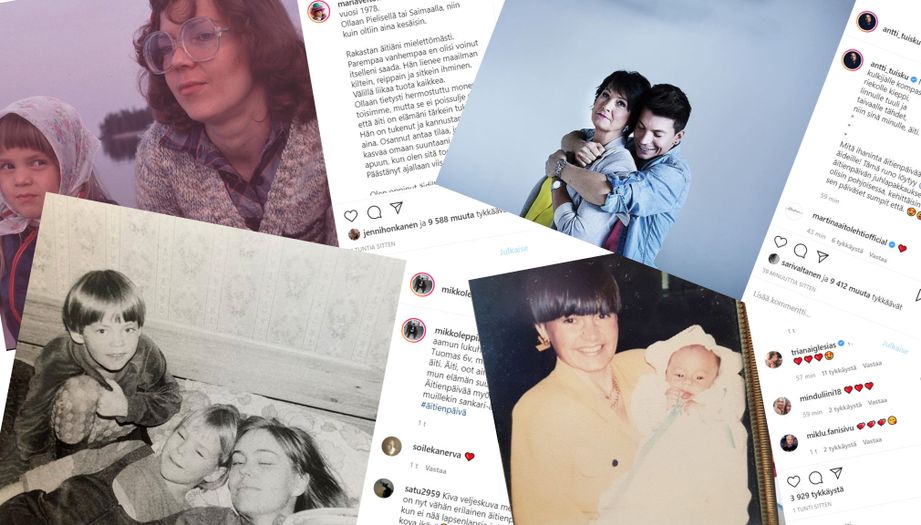The height and width of the screenshot is (525, 921).
Task: Open jennihonkanen's profile from the likes line
Action: tap(391, 228)
